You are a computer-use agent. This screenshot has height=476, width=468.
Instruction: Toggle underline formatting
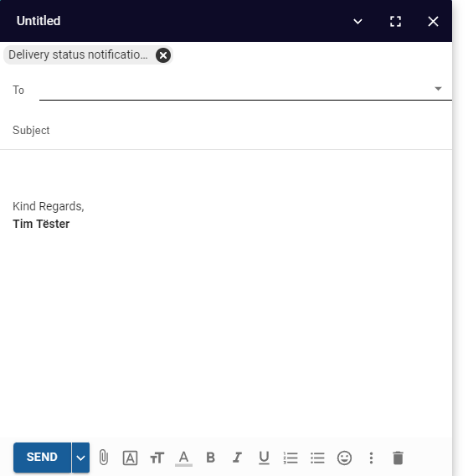pyautogui.click(x=264, y=458)
